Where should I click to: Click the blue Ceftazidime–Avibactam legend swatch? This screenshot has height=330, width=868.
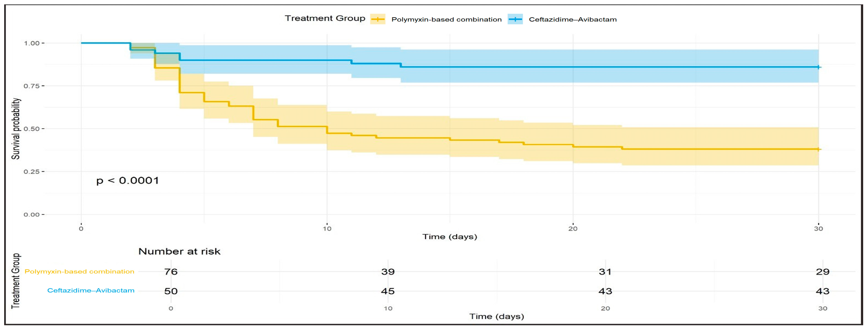pyautogui.click(x=515, y=19)
